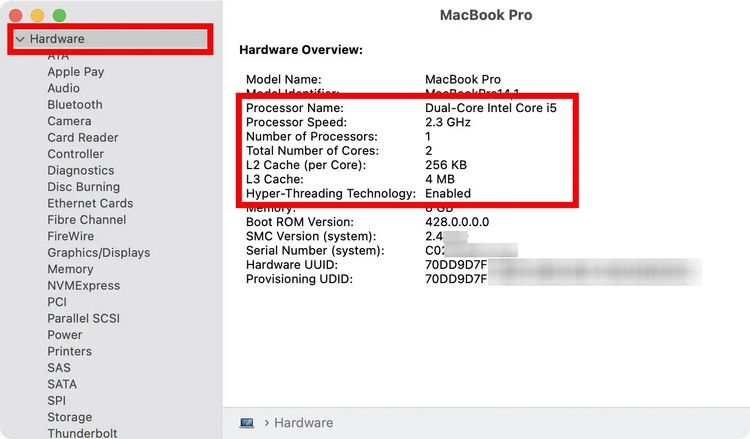Select Thunderbolt entry
Image resolution: width=750 pixels, height=439 pixels.
(82, 433)
